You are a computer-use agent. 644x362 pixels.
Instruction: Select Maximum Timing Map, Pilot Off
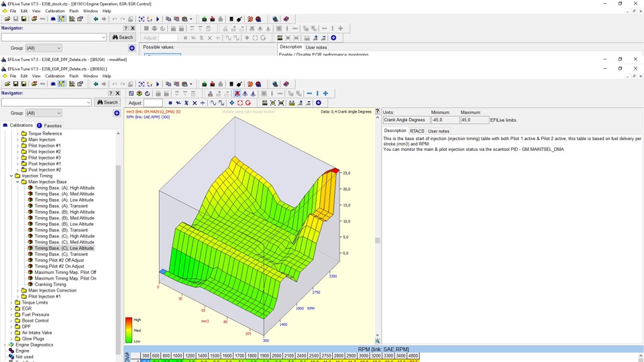click(x=65, y=272)
